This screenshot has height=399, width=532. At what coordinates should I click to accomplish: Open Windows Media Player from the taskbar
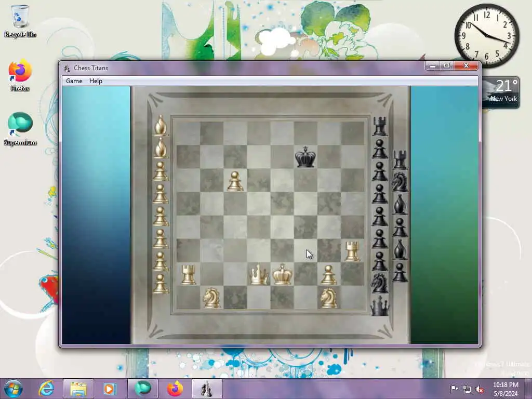(110, 389)
